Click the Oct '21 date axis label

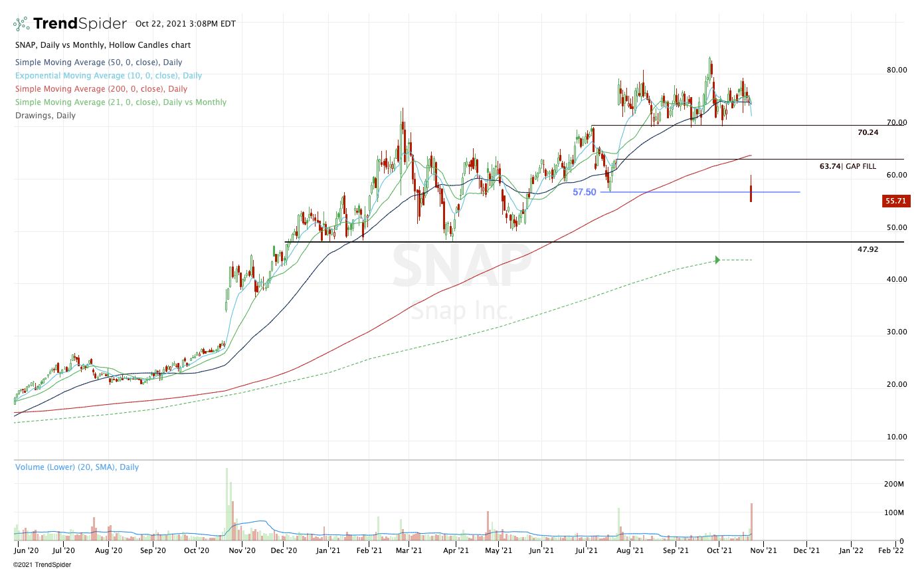point(719,550)
